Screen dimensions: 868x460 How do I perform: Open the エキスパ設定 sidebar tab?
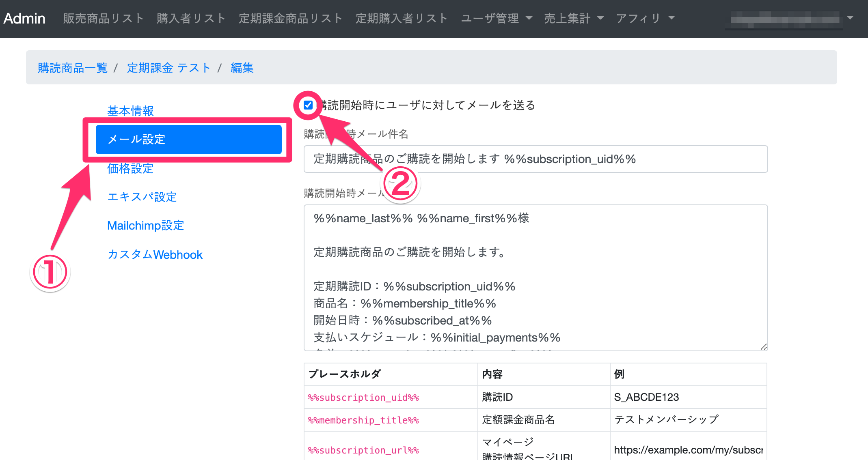click(x=142, y=197)
